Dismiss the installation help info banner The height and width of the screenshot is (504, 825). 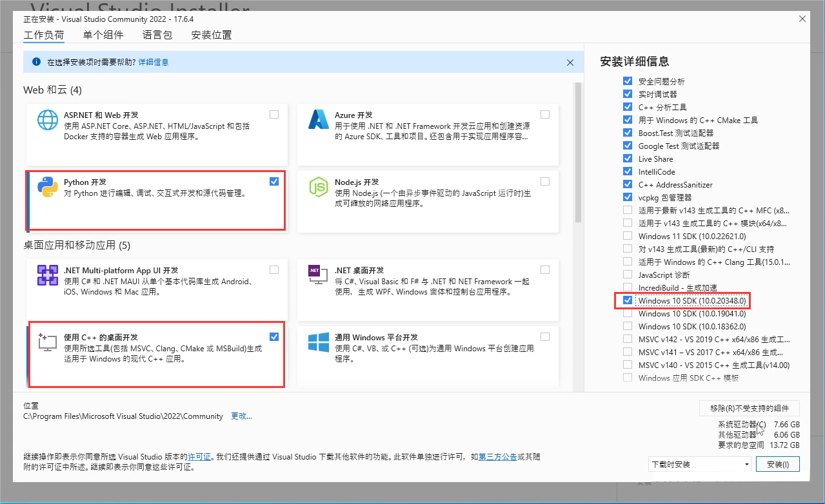[570, 63]
